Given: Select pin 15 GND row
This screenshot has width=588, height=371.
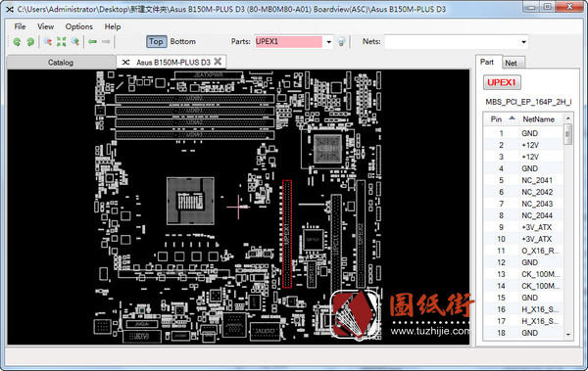Looking at the screenshot, I should tap(523, 298).
